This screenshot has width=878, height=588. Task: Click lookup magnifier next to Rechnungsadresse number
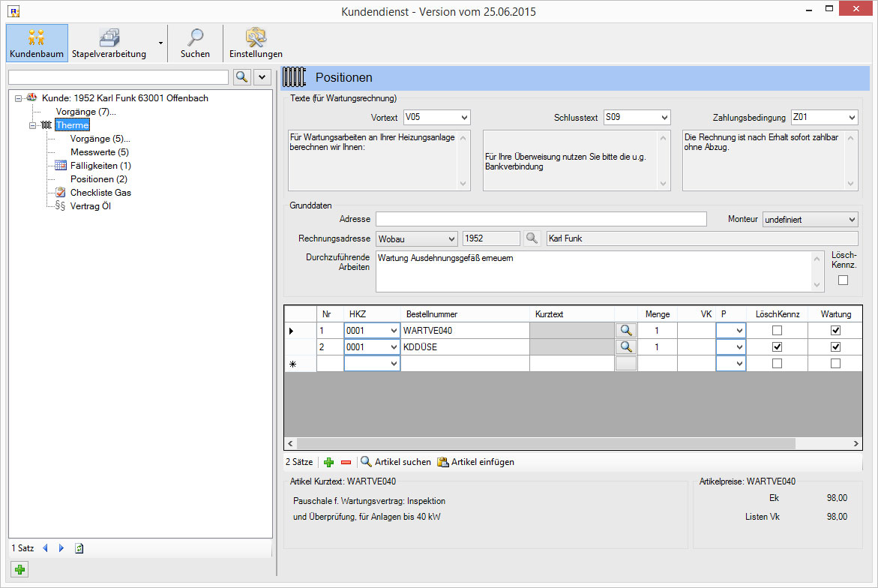tap(532, 238)
